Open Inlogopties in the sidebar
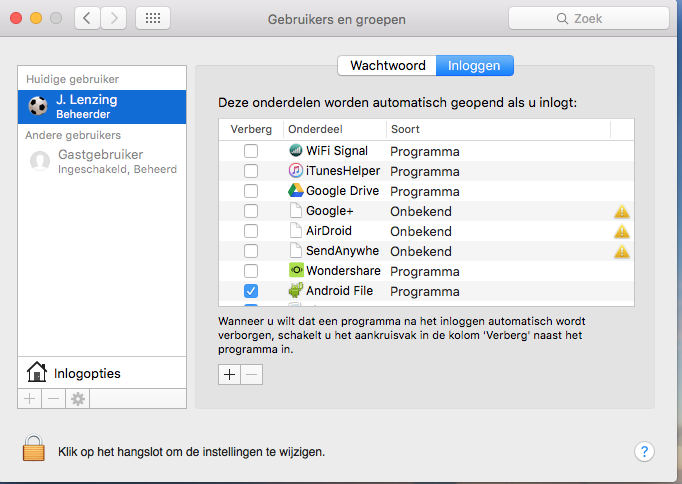 click(88, 373)
